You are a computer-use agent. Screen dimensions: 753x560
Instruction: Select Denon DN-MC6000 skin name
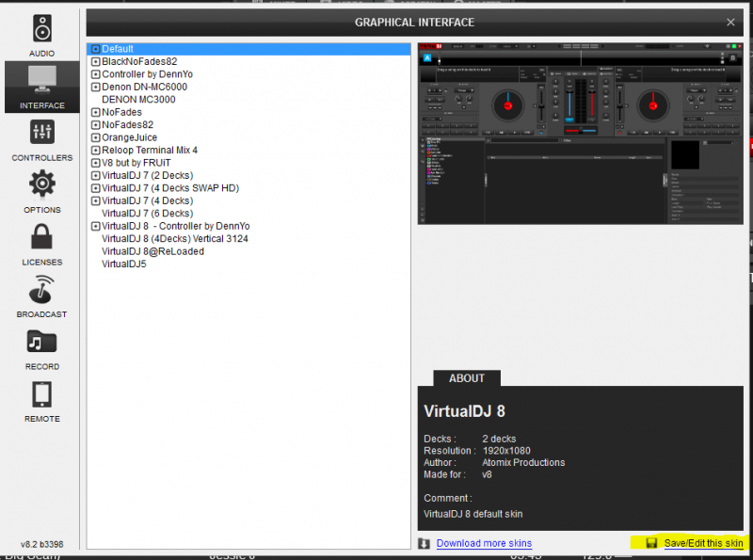coord(145,87)
